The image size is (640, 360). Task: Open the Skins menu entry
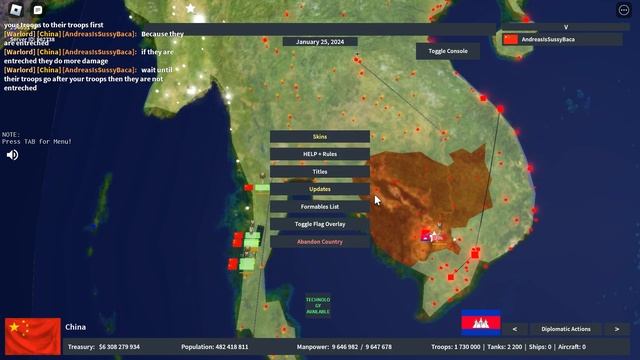320,137
